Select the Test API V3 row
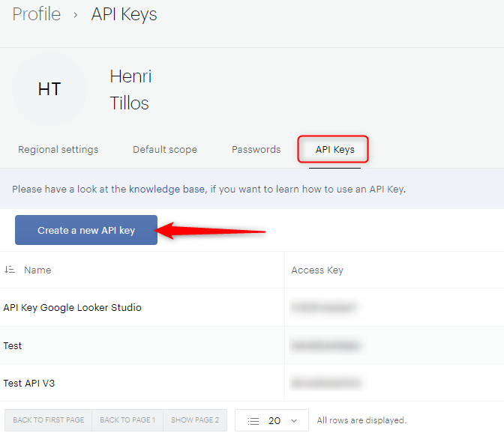Image resolution: width=504 pixels, height=442 pixels. pyautogui.click(x=28, y=383)
